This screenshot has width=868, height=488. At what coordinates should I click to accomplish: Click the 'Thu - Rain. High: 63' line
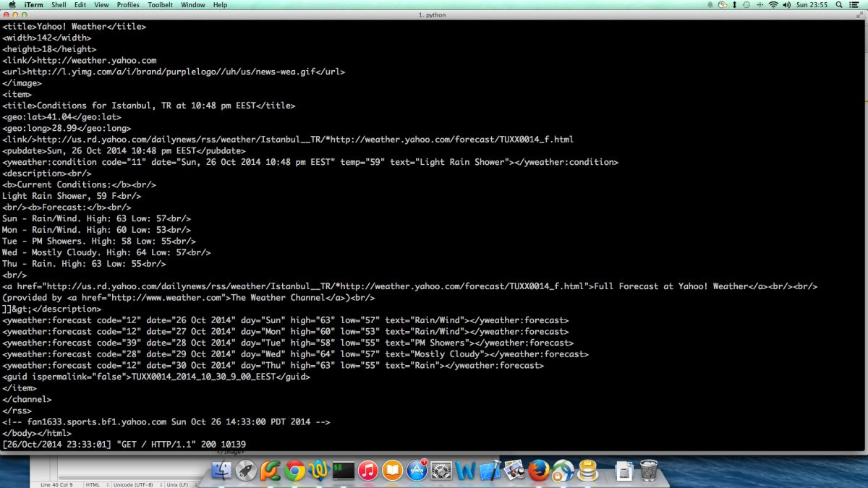(x=84, y=264)
